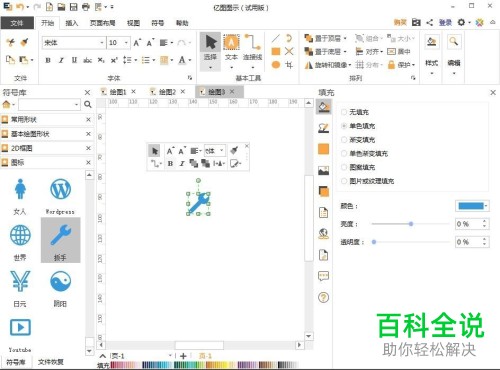Expand 对齐 align dropdown
Viewport: 500px width, 370px height.
coord(381,51)
